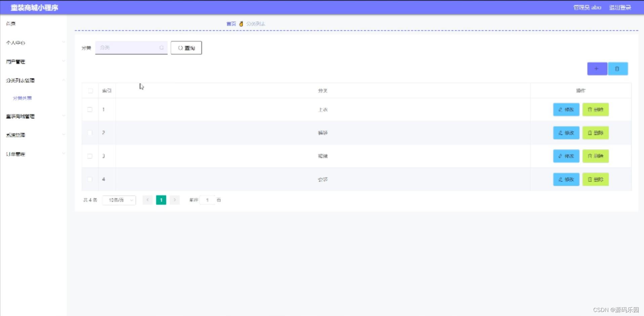Click 退出登录 to log out
The height and width of the screenshot is (316, 644).
pos(620,7)
